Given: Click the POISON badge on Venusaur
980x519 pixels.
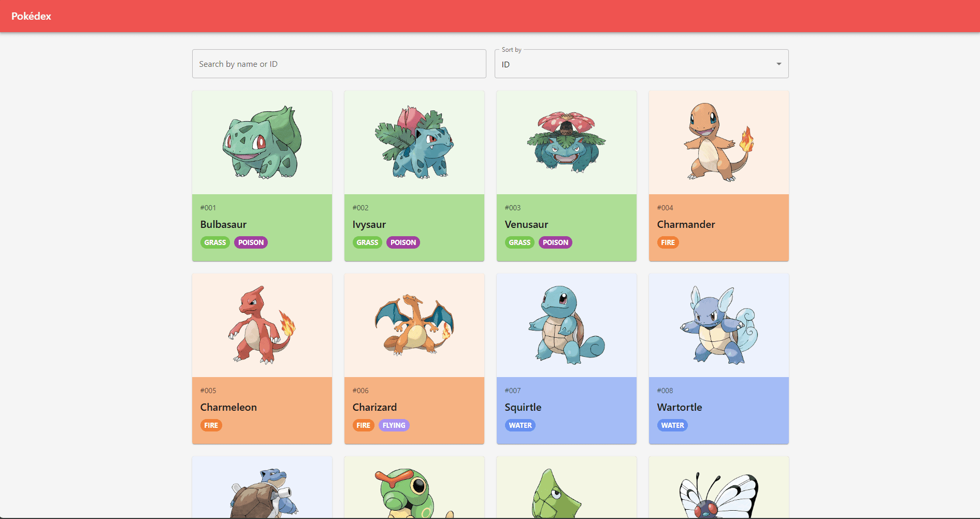Looking at the screenshot, I should click(555, 242).
